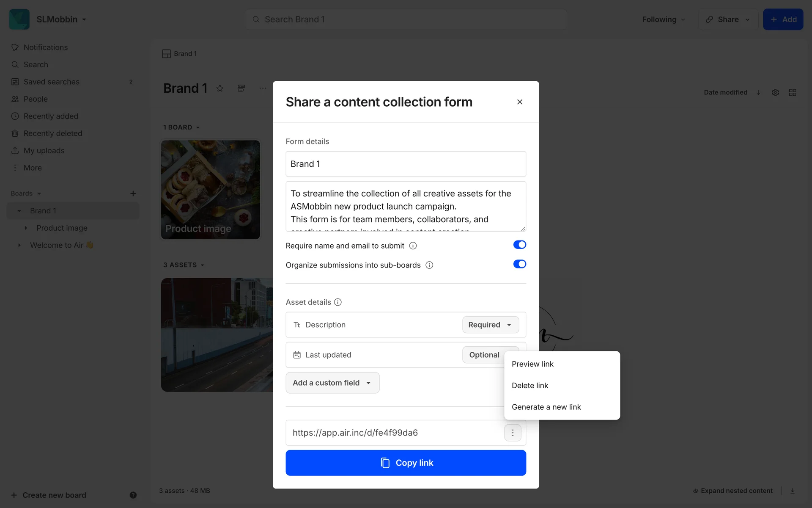Toggle Require name and email to submit
This screenshot has height=508, width=812.
(519, 245)
